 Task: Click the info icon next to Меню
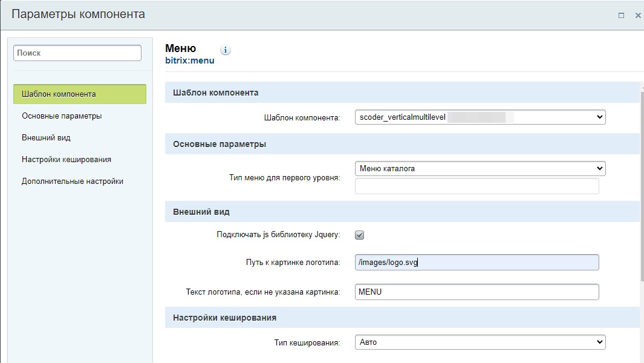226,50
